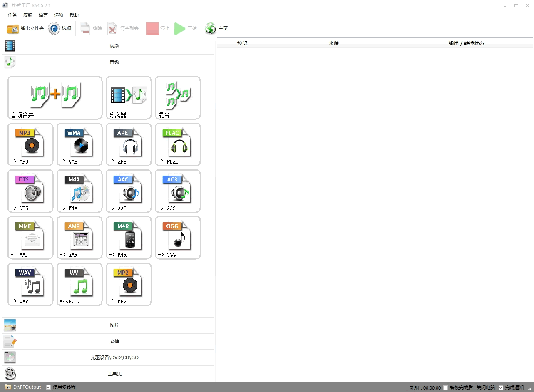The height and width of the screenshot is (392, 534).
Task: Select the AAC conversion icon
Action: coord(129,191)
